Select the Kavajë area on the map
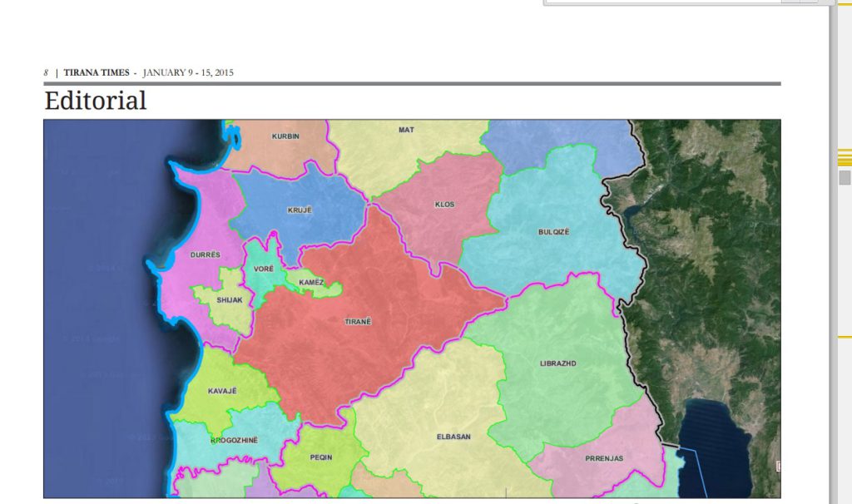The height and width of the screenshot is (504, 852). point(222,390)
